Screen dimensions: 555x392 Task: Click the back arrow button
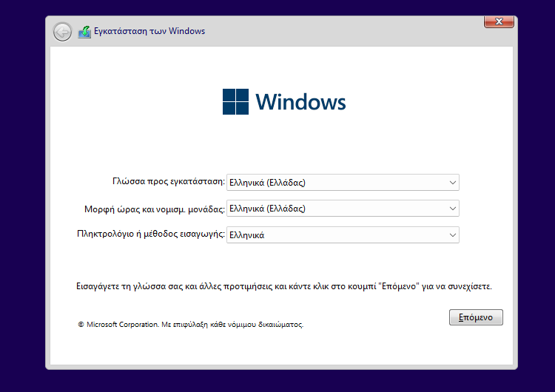[63, 33]
